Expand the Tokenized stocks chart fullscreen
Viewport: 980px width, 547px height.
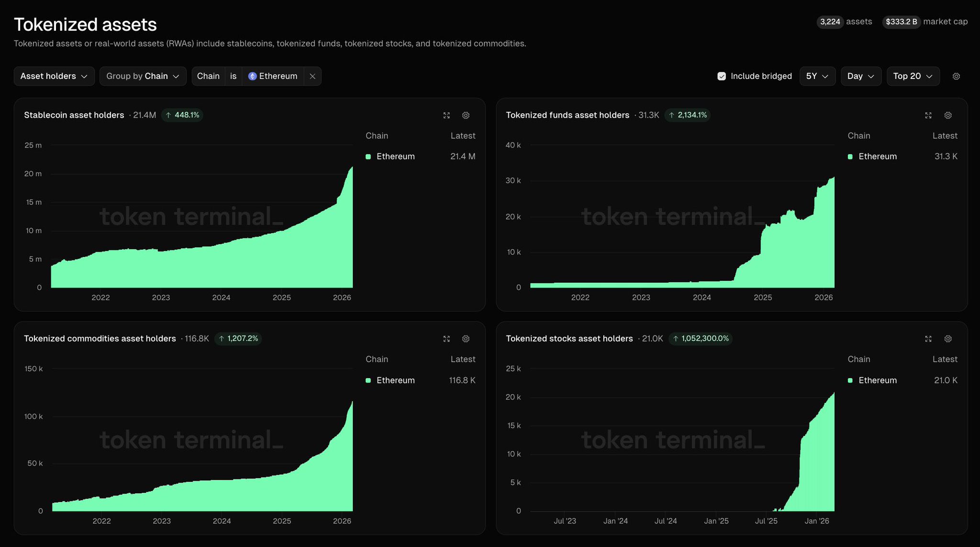[928, 339]
